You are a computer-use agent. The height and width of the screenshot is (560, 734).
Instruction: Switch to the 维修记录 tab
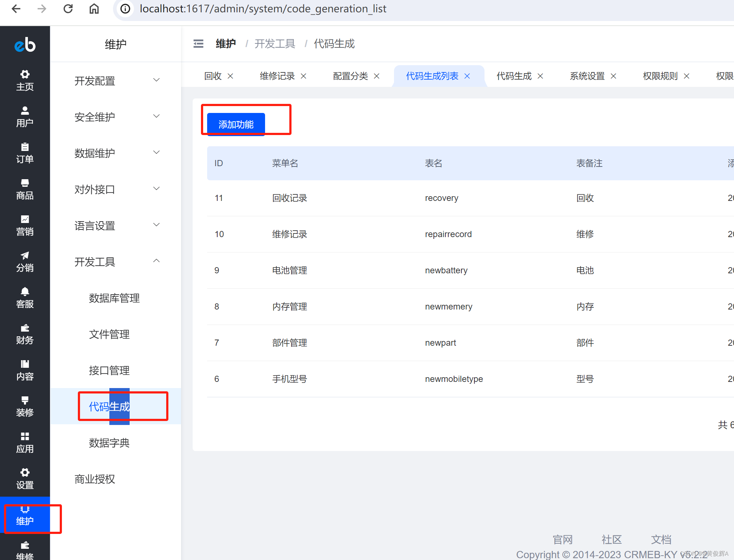pos(277,76)
